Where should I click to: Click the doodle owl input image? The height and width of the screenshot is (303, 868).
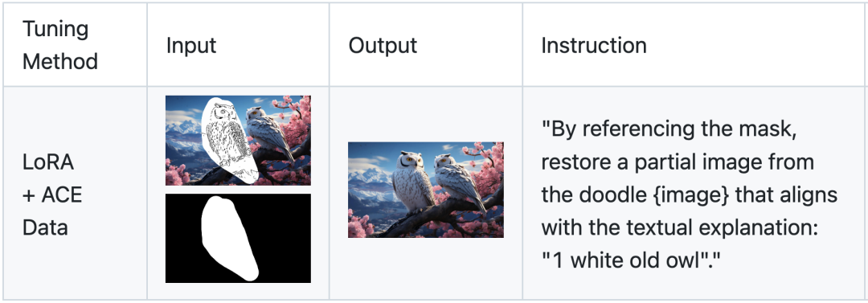click(238, 140)
